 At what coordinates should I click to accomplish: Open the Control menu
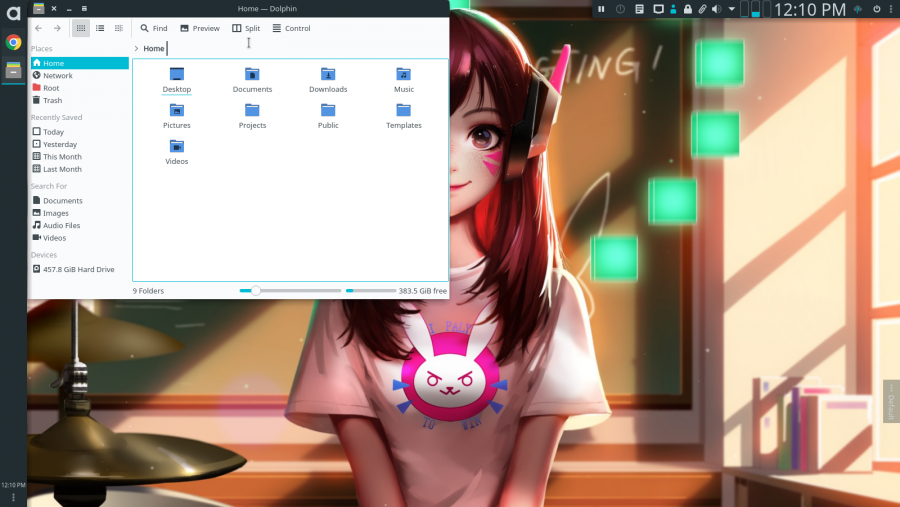(292, 28)
